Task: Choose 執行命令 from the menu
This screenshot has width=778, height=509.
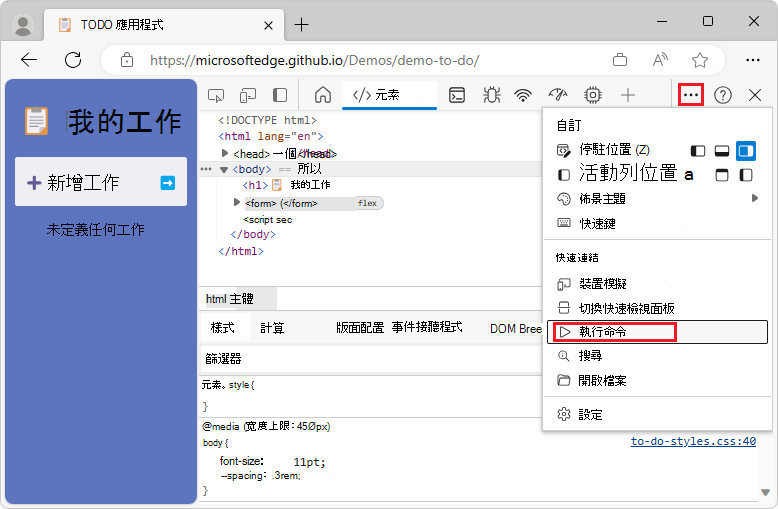Action: (x=657, y=332)
